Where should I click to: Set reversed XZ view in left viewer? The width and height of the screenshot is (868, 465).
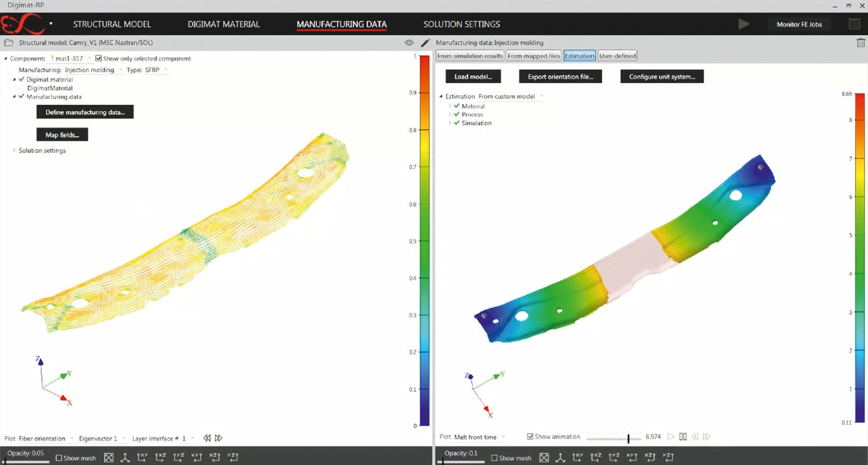coord(215,457)
